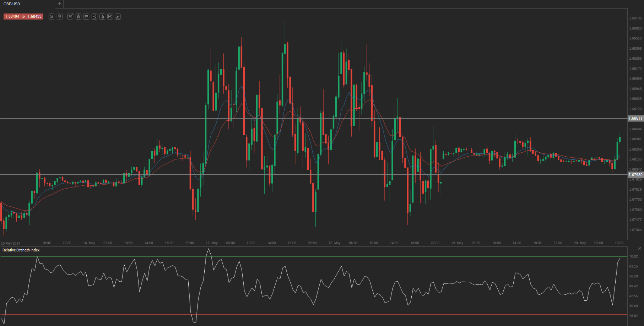Image resolution: width=644 pixels, height=326 pixels.
Task: Open the chart settings sliders icon
Action: pos(86,17)
